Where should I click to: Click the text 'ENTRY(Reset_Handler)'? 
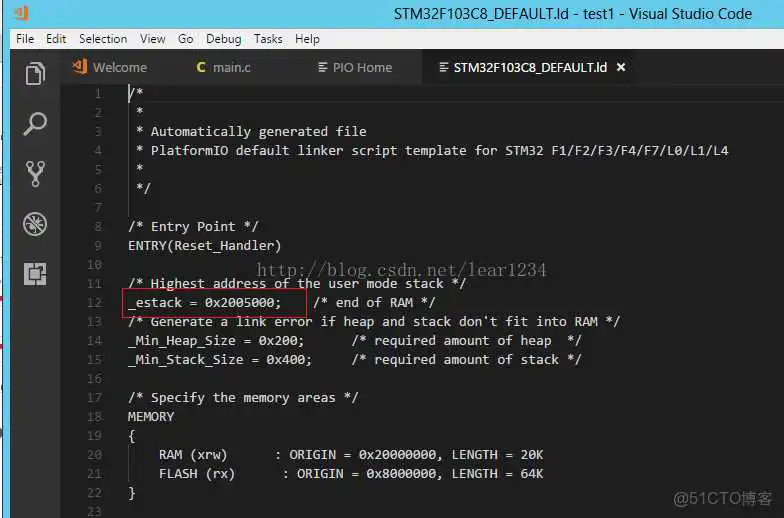coord(204,246)
